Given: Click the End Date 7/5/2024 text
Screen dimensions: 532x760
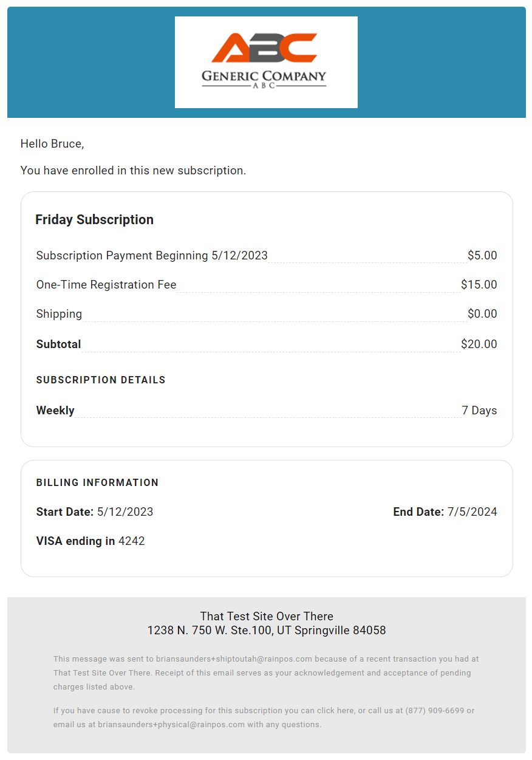Looking at the screenshot, I should 445,512.
